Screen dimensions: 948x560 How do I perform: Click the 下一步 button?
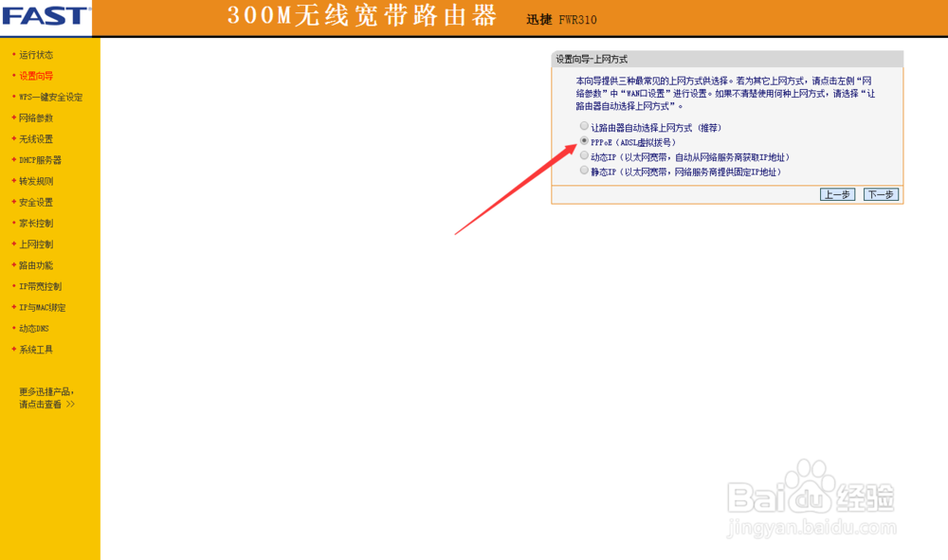coord(881,193)
